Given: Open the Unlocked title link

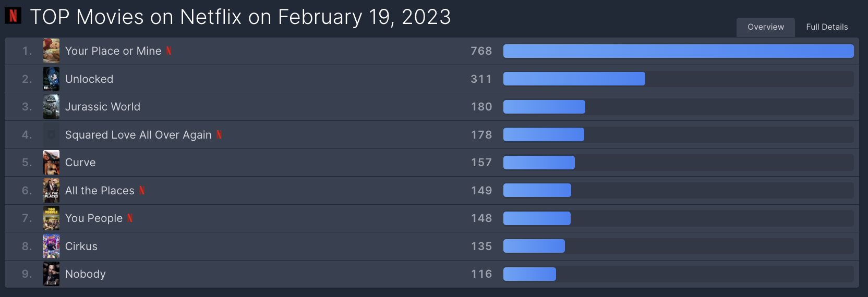Looking at the screenshot, I should [89, 79].
